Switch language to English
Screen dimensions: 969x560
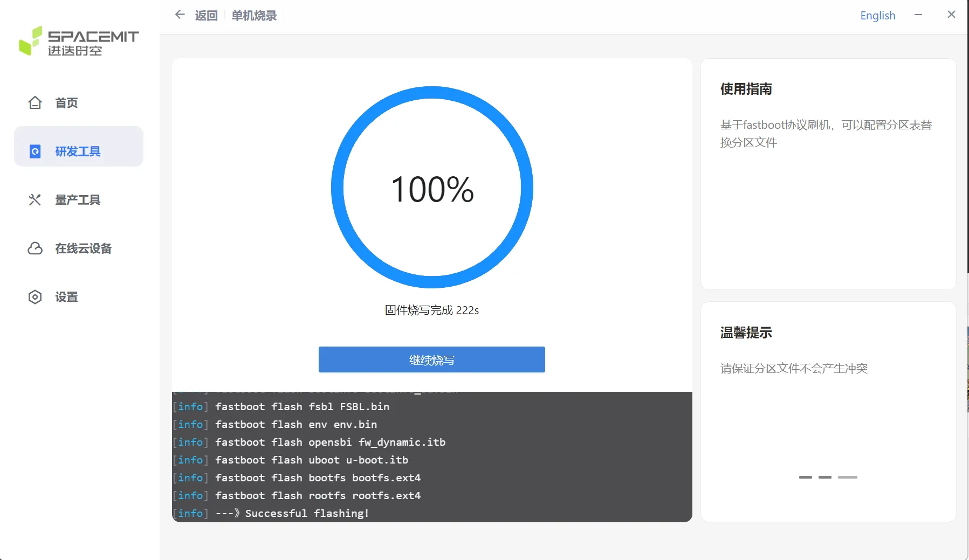[878, 16]
